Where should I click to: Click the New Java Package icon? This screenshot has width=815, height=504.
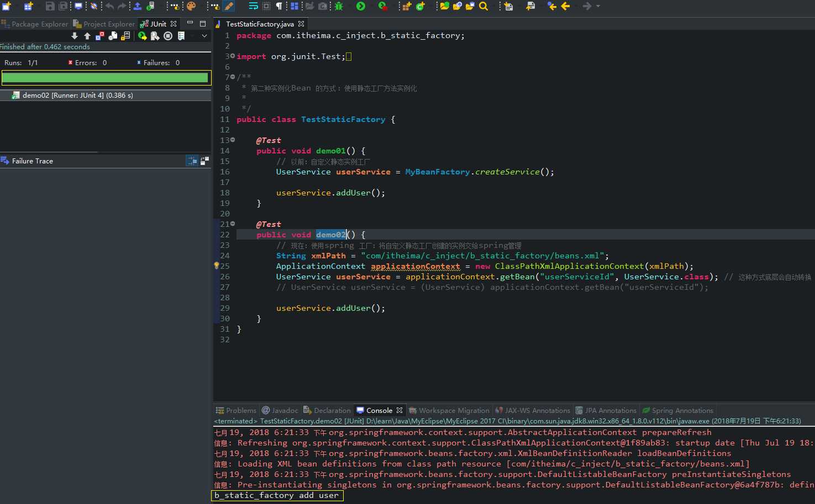pyautogui.click(x=407, y=6)
